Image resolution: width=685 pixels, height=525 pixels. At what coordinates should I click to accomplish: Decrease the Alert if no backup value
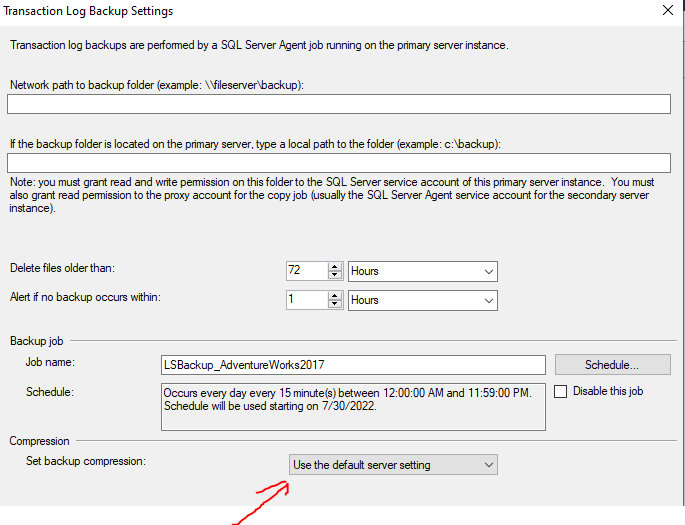335,304
